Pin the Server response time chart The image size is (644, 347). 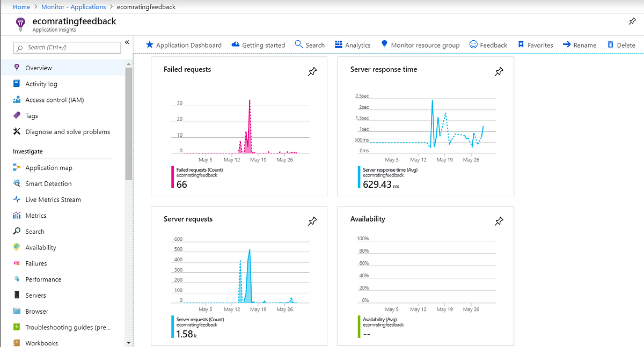[499, 72]
